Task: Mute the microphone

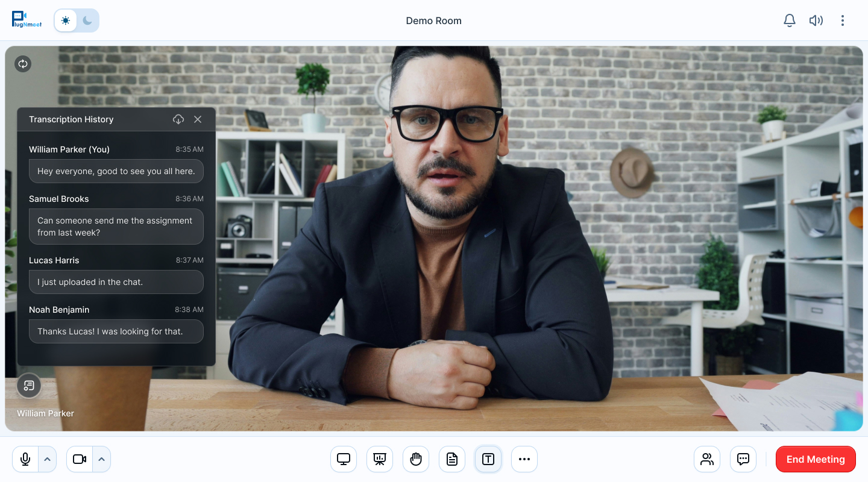Action: pos(25,459)
